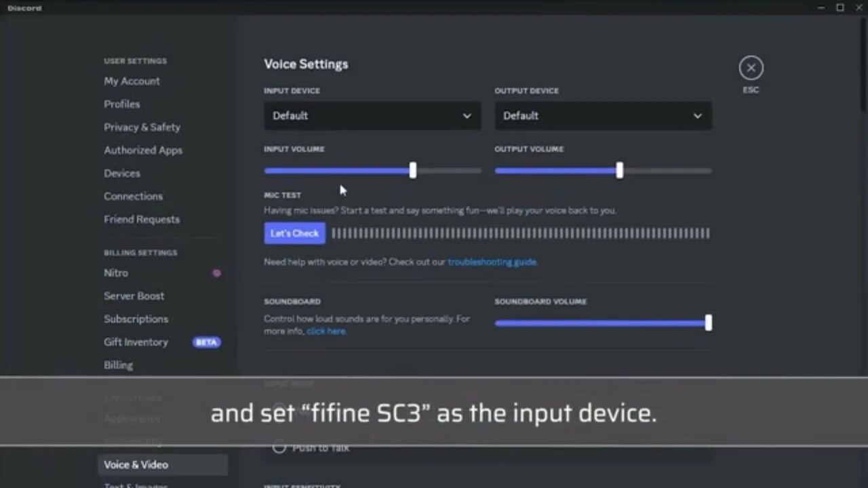The height and width of the screenshot is (488, 868).
Task: Go to Privacy & Safety
Action: (x=142, y=127)
